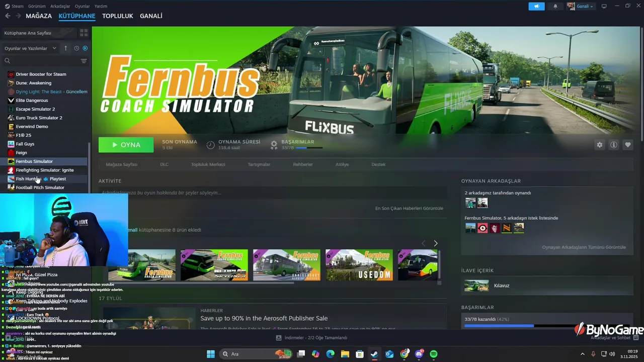Toggle ready-to-play filter
Viewport: 644px width, 362px height.
pyautogui.click(x=85, y=48)
